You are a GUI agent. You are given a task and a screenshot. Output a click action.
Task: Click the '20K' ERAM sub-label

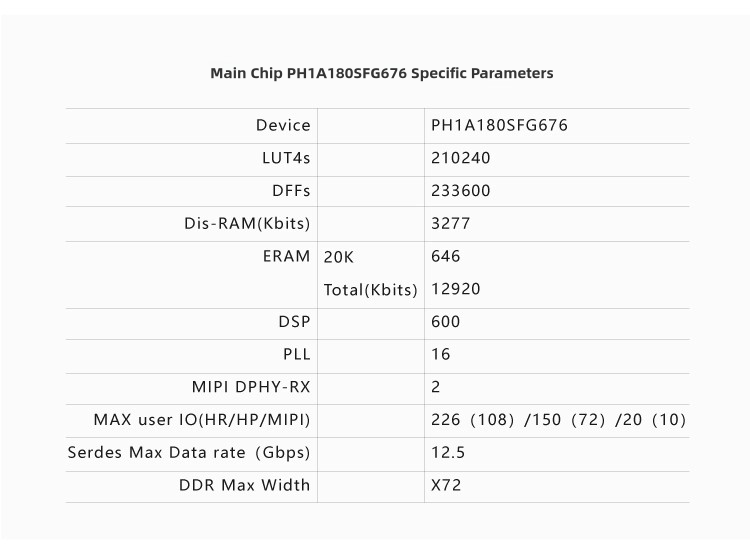[x=339, y=257]
